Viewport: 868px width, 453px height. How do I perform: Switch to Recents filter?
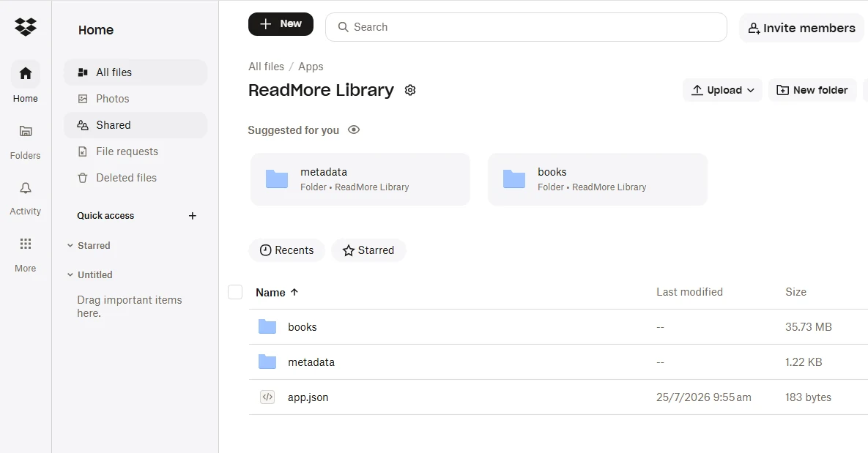[286, 250]
